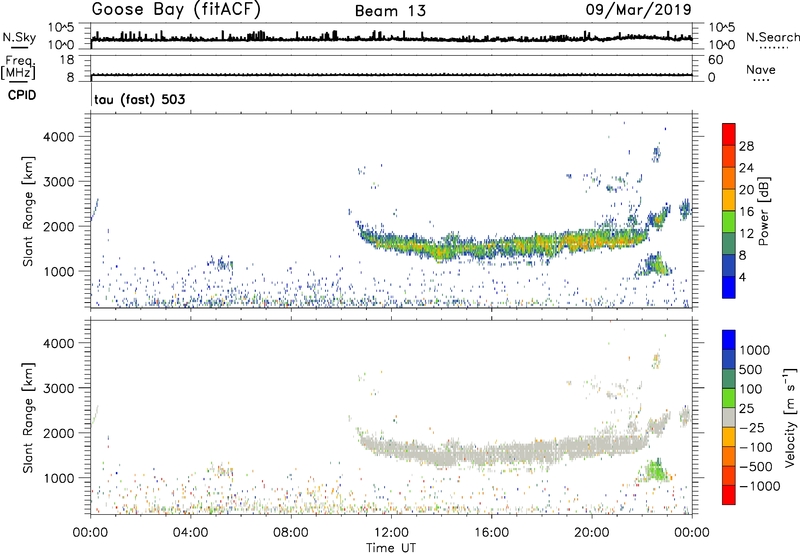The image size is (800, 554).
Task: Click the 'N.Sky' axis label
Action: tap(19, 37)
